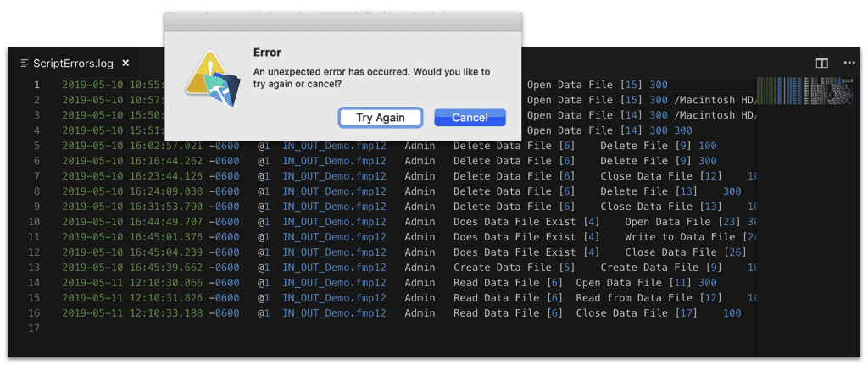Image resolution: width=868 pixels, height=387 pixels.
Task: Click the Cancel button in the error dialog
Action: (470, 117)
